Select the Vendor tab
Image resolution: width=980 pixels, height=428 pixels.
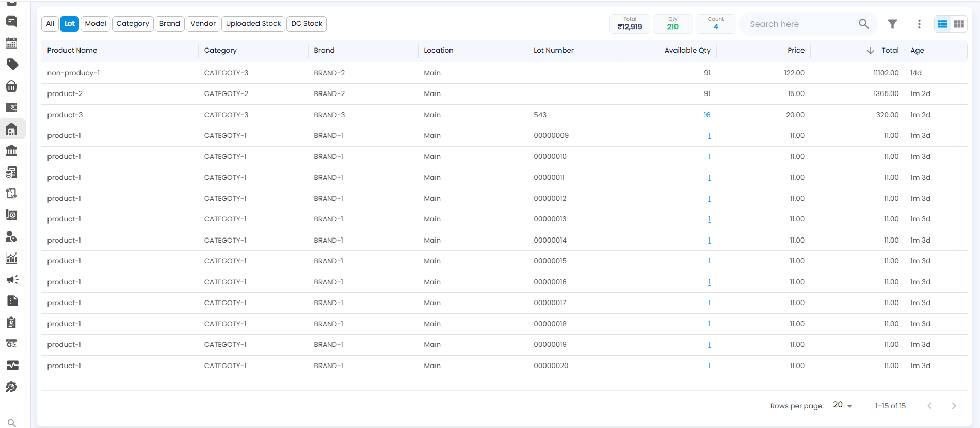coord(203,24)
